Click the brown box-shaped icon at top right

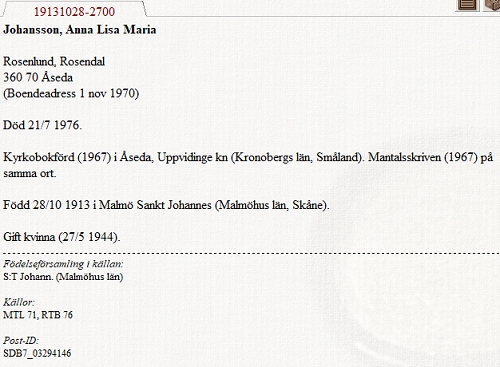coord(492,5)
